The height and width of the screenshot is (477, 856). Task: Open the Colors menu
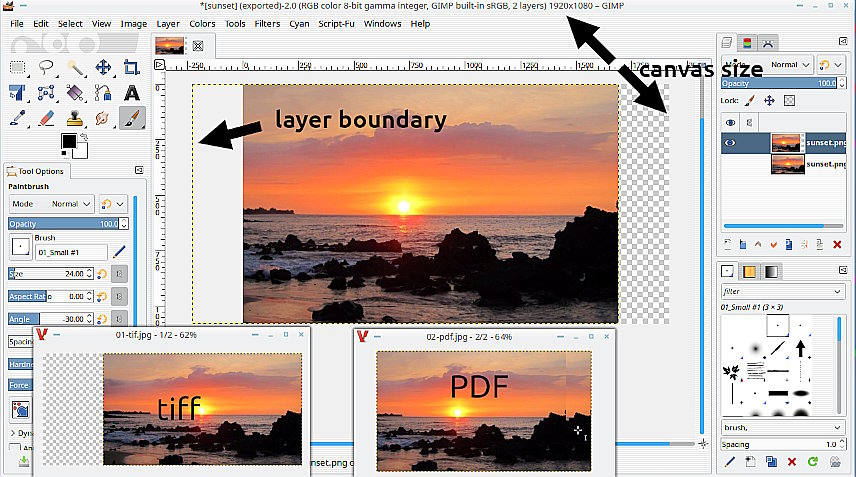pyautogui.click(x=202, y=23)
